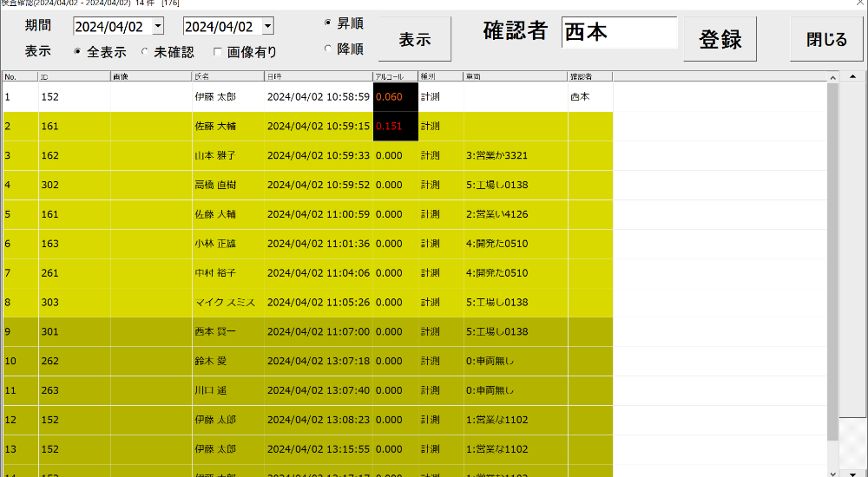The image size is (868, 477).
Task: Click timestamp 2024/04/02 10:58:59
Action: [319, 97]
